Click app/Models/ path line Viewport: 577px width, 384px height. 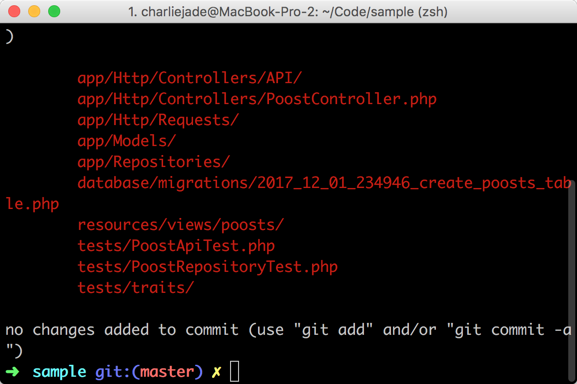[x=127, y=141]
